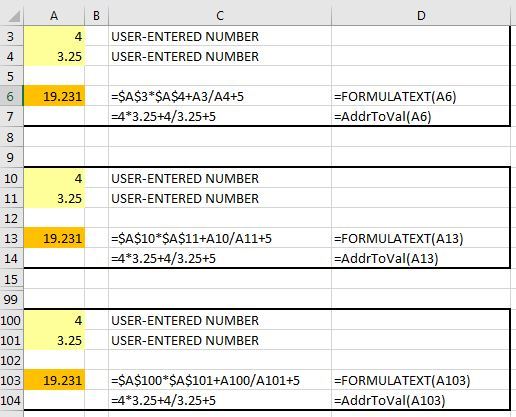
Task: Click cell A11 containing 3.25
Action: 54,198
